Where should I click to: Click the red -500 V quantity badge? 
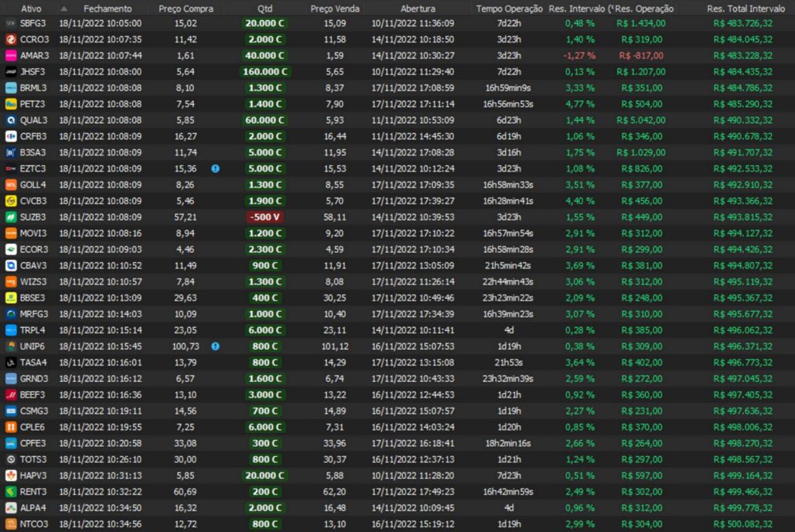coord(267,217)
